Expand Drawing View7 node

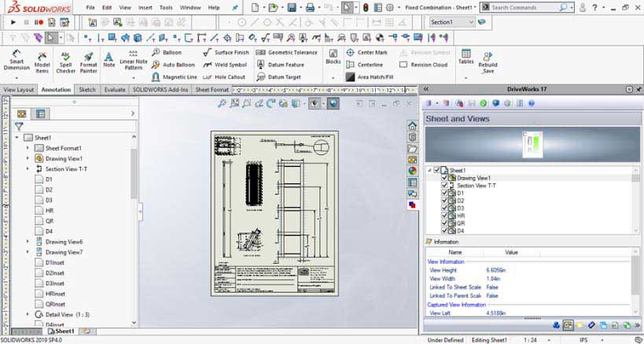click(x=28, y=252)
